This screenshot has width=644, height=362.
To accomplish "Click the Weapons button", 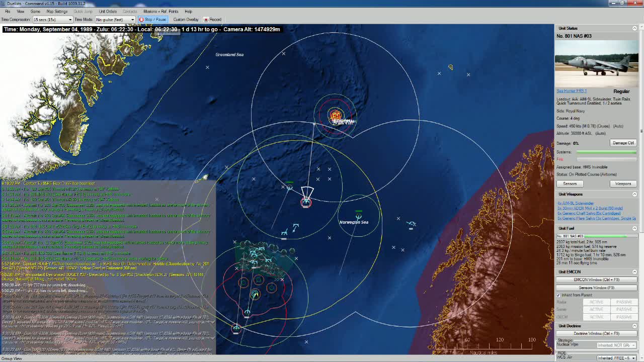I will click(623, 184).
